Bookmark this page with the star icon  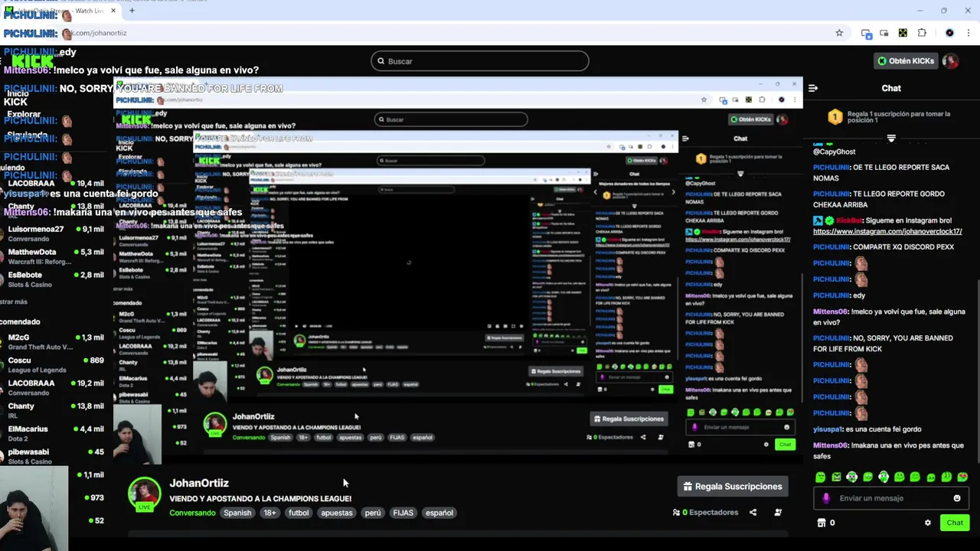point(839,33)
